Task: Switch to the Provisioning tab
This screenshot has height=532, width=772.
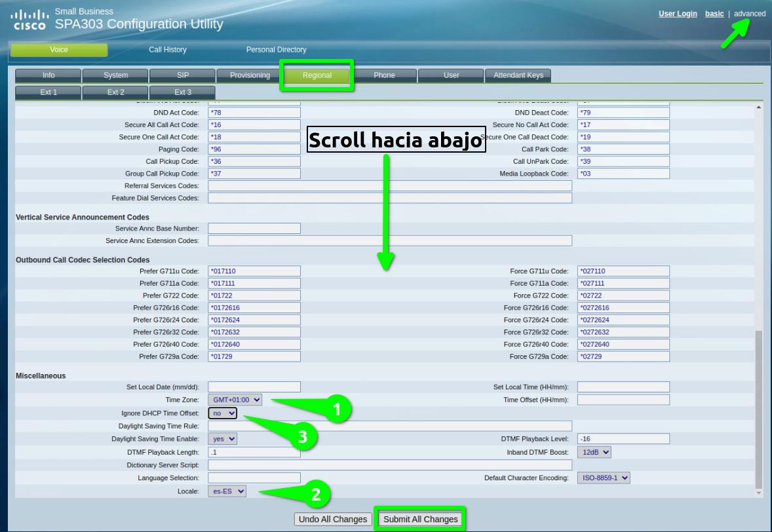Action: click(x=250, y=75)
